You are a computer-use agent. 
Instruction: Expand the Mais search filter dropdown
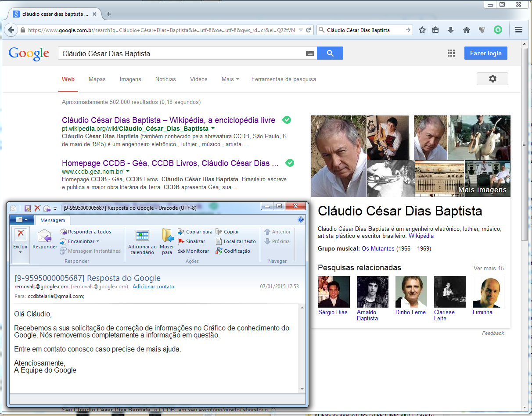[x=230, y=79]
